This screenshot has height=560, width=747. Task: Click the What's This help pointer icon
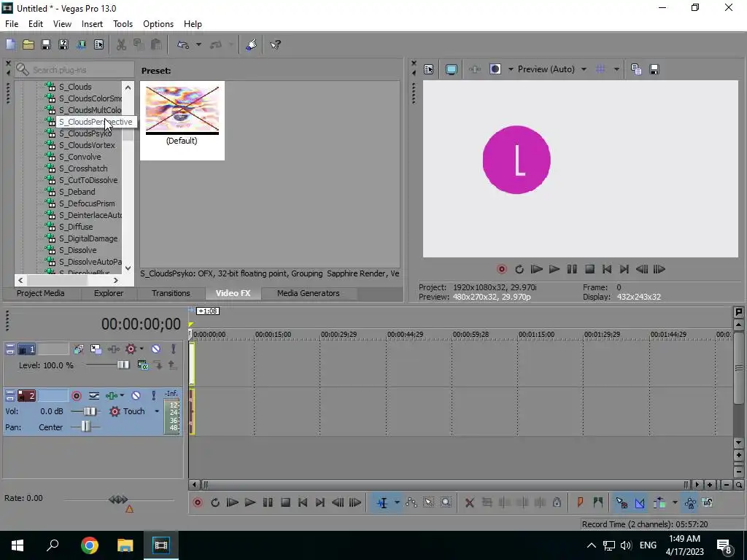[275, 44]
